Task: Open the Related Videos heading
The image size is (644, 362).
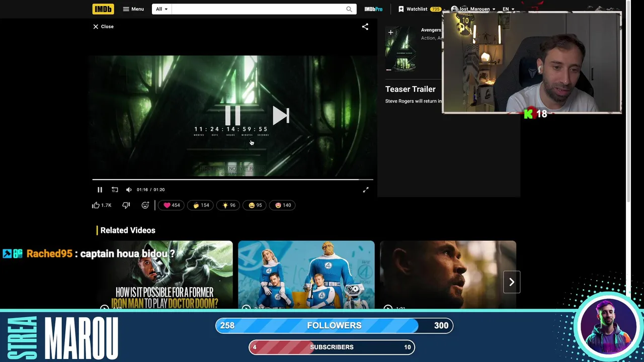Action: click(128, 230)
